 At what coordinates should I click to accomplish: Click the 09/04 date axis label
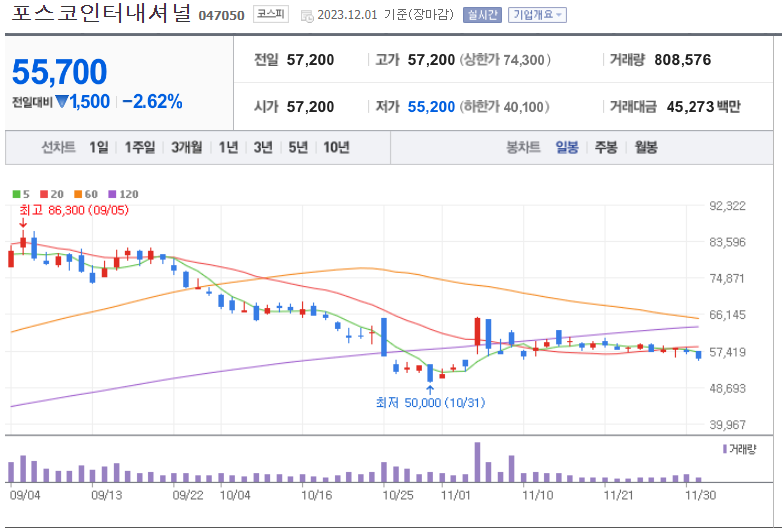(25, 495)
